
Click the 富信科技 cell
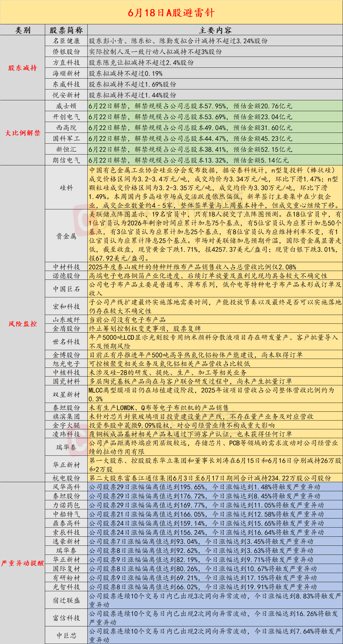click(x=66, y=618)
